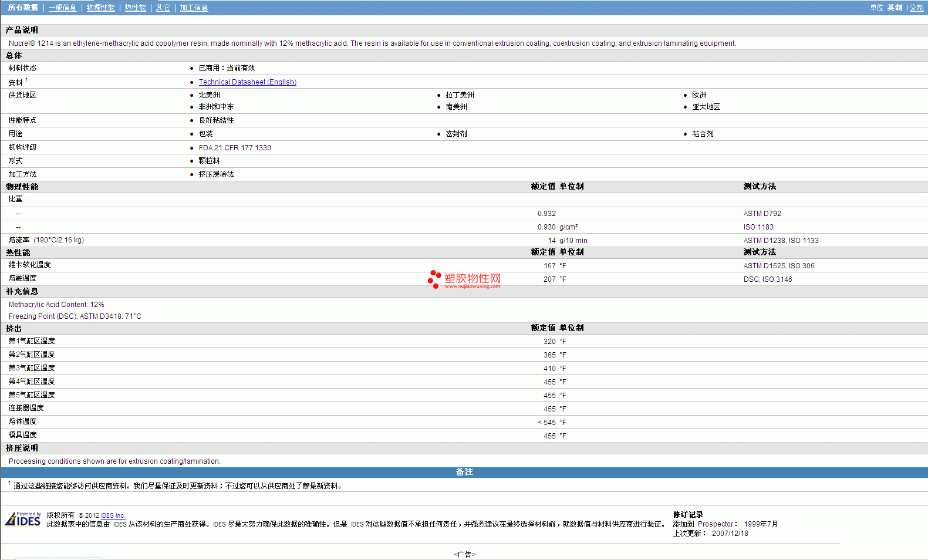Click the ASTM D792 test method entry
928x560 pixels.
(x=762, y=214)
